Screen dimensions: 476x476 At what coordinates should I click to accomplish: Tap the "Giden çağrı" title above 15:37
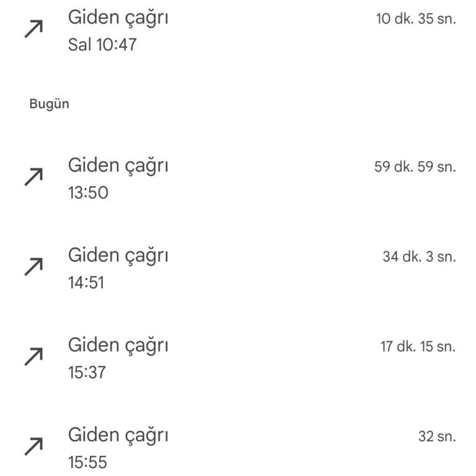118,345
